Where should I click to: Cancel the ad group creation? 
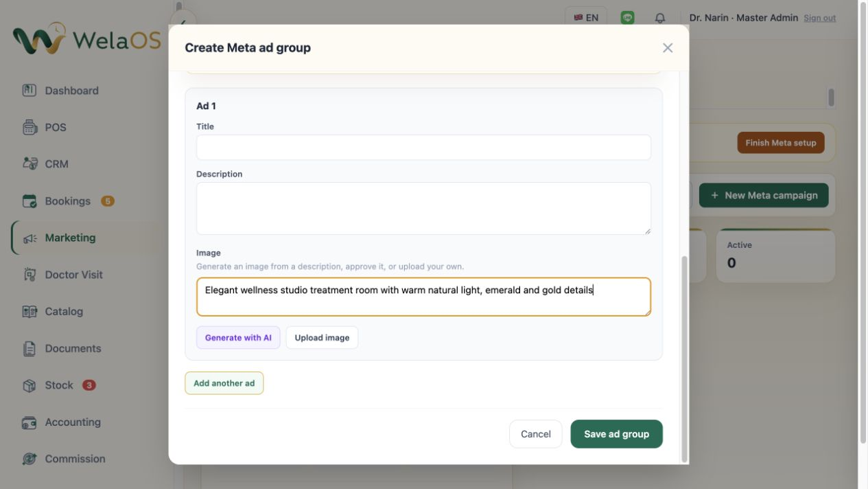[536, 434]
